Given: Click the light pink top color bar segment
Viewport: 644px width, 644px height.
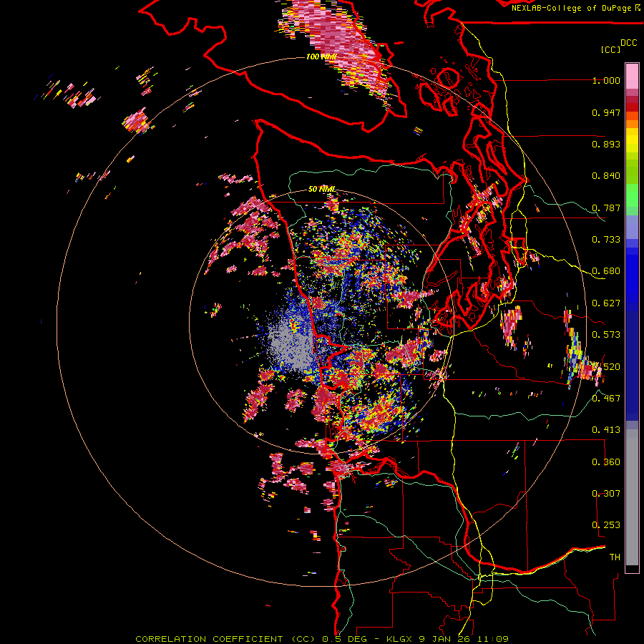Looking at the screenshot, I should click(632, 77).
